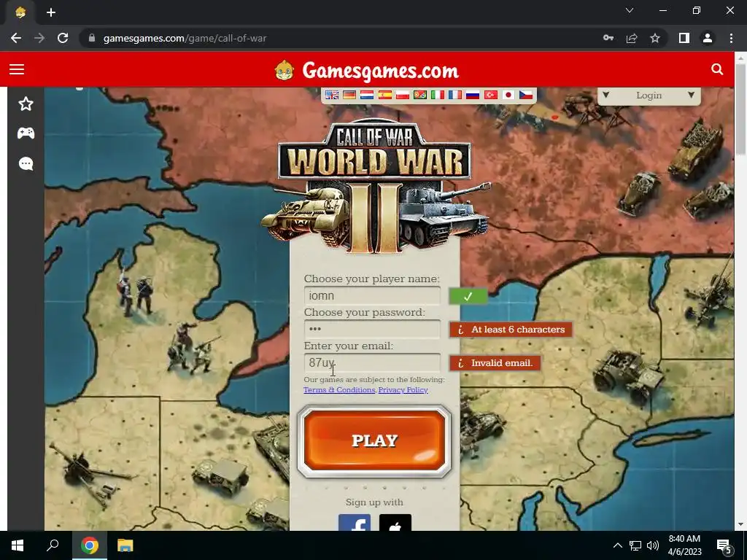Click the Gamesgames.com mascot logo
Screen dimensions: 747x560
285,71
